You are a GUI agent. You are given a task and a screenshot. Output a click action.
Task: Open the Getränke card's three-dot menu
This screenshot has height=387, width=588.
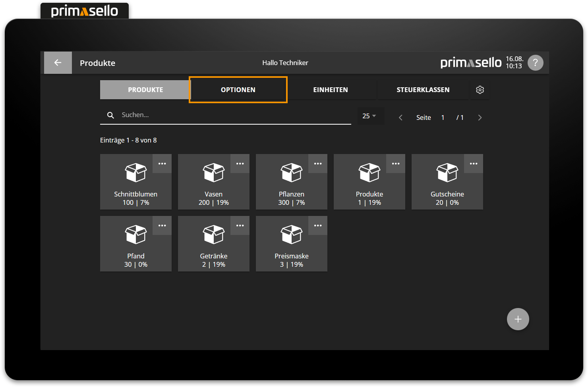[240, 225]
